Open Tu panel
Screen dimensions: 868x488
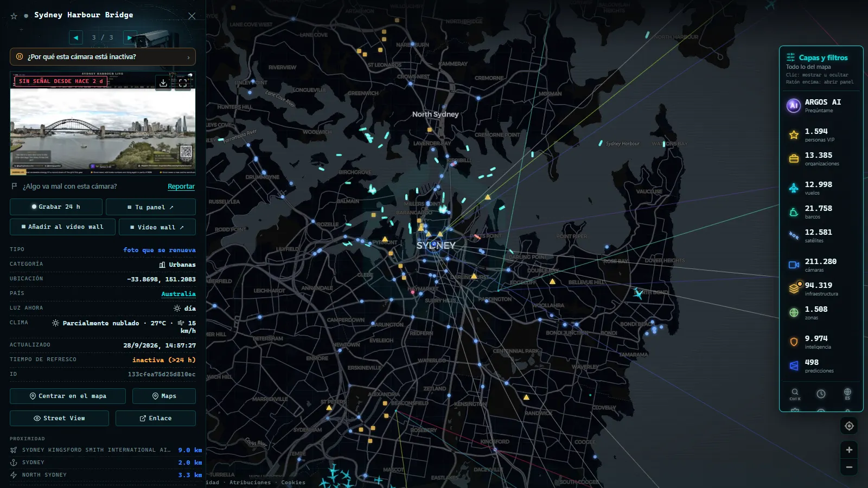151,207
